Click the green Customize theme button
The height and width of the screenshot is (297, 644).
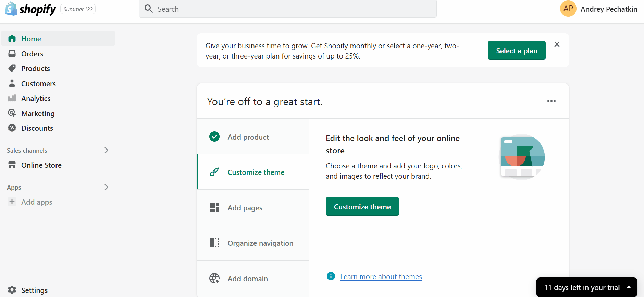(362, 206)
